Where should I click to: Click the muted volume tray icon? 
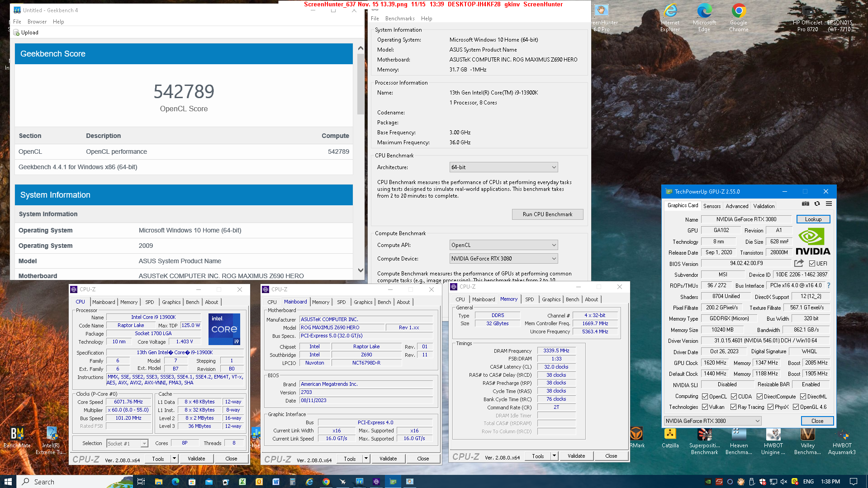click(x=784, y=482)
